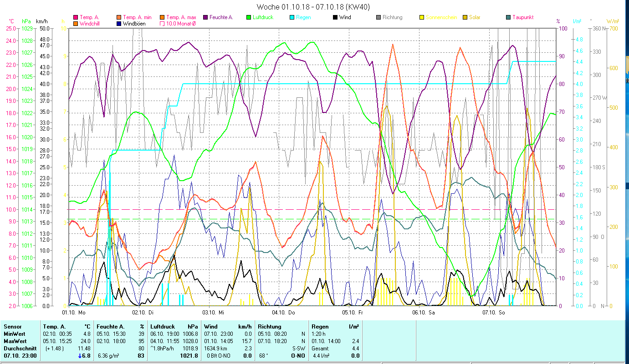The height and width of the screenshot is (364, 629).
Task: Select the gray Richtung legend color box
Action: click(378, 17)
